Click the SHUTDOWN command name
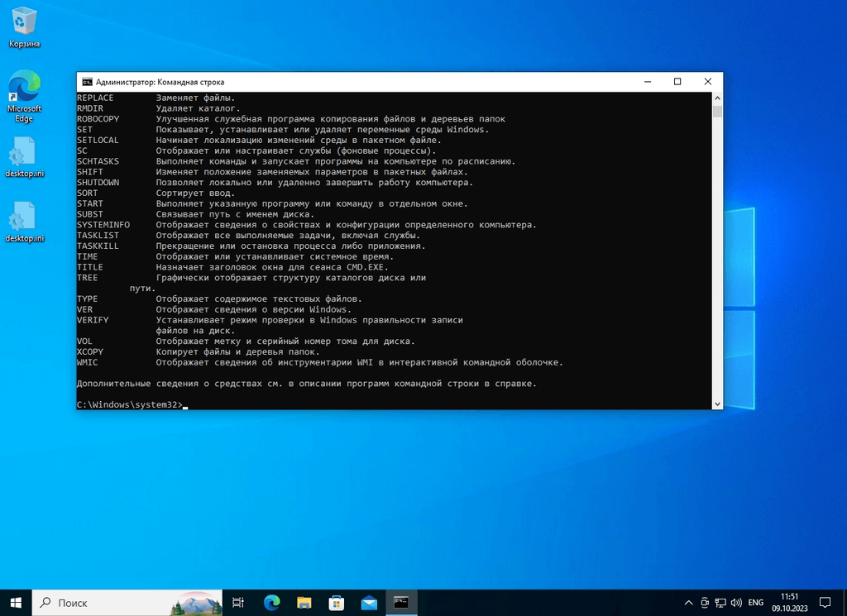The image size is (847, 616). tap(98, 183)
